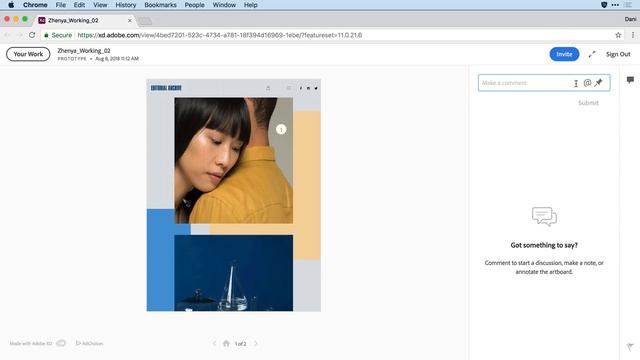The height and width of the screenshot is (360, 640).
Task: Toggle the comments panel speech bubble icon
Action: point(630,80)
